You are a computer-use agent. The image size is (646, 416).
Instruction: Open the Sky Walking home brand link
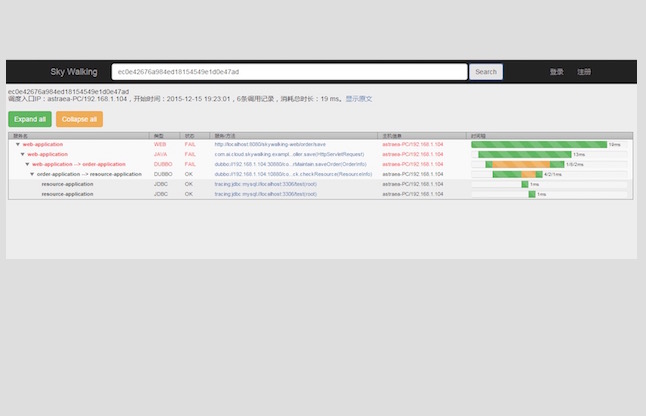point(74,72)
